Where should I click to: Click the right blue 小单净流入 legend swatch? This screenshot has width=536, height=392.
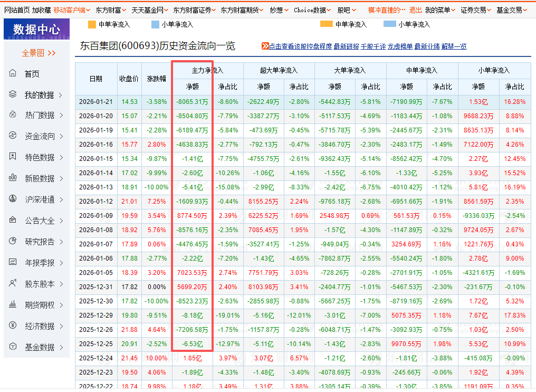(390, 24)
